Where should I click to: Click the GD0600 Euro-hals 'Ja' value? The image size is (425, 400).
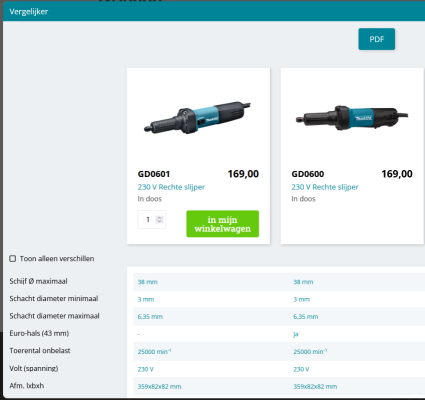296,334
